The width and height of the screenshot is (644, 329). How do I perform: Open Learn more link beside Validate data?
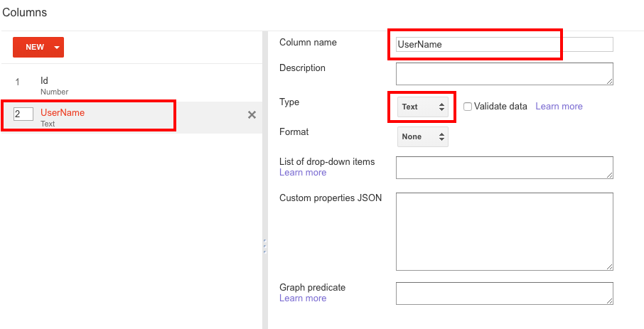559,107
